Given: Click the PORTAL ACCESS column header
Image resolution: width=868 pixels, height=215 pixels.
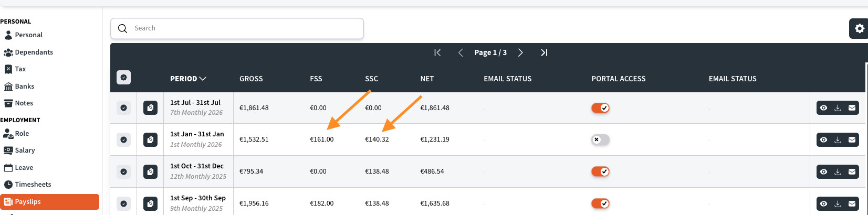Looking at the screenshot, I should 619,79.
